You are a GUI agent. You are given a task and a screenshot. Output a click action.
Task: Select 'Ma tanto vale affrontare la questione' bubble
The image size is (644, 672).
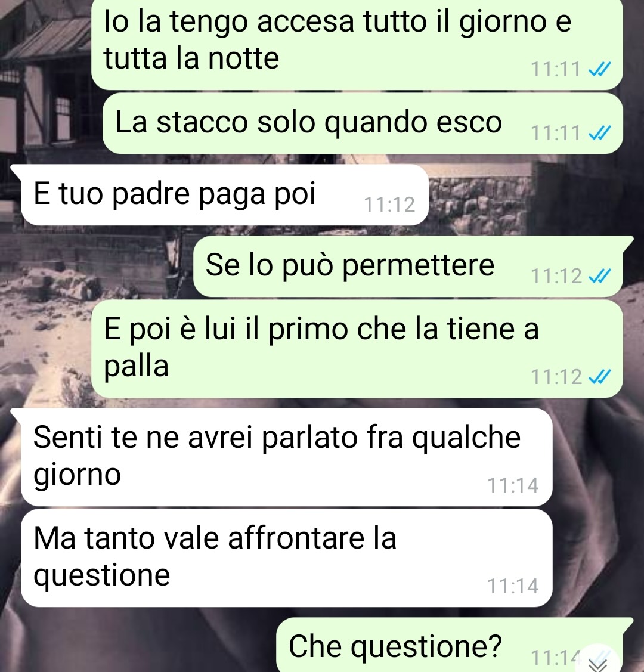(287, 558)
